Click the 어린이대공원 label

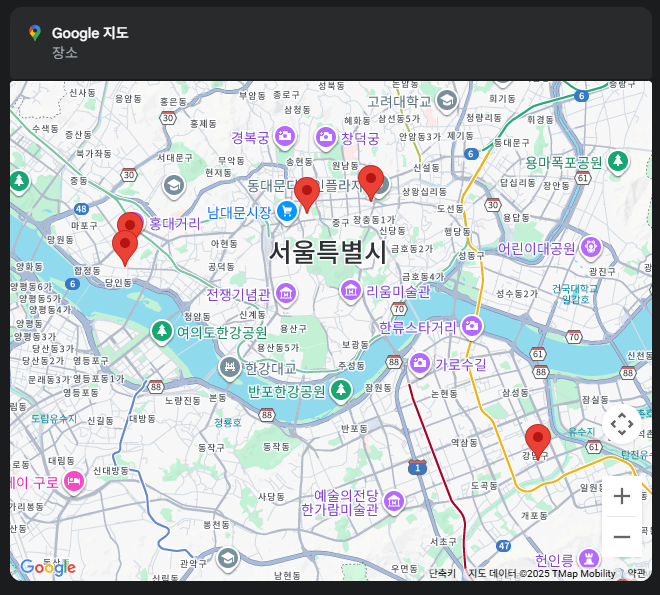(536, 248)
